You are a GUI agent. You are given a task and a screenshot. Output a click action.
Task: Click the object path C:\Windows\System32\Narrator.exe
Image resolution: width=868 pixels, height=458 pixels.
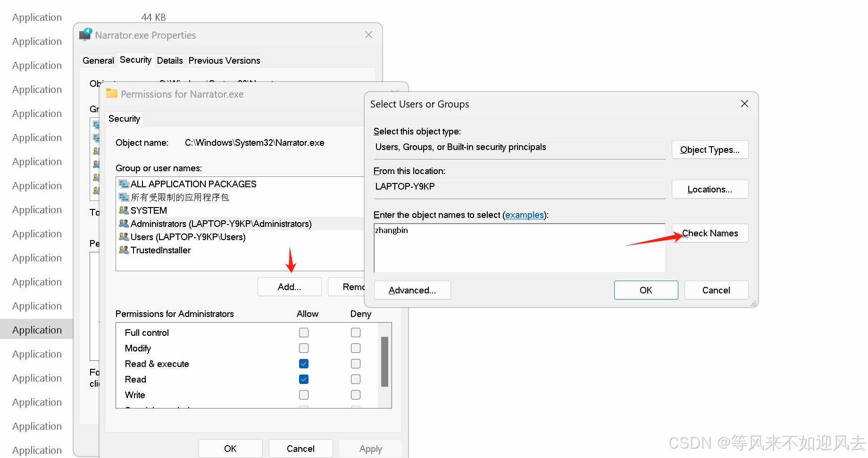pyautogui.click(x=255, y=142)
